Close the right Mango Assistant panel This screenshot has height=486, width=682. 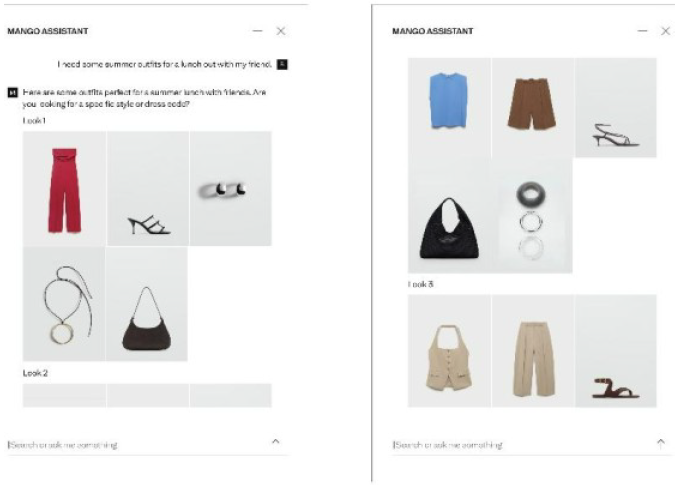click(x=665, y=31)
